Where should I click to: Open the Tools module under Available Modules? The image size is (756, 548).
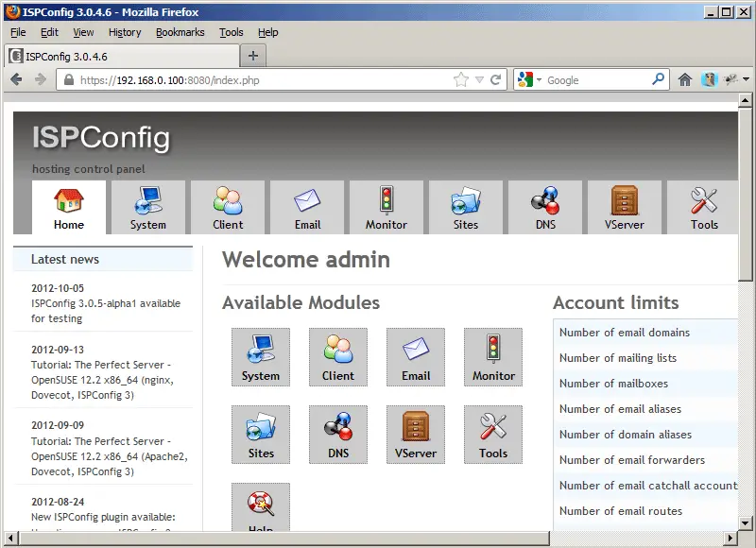pos(493,435)
